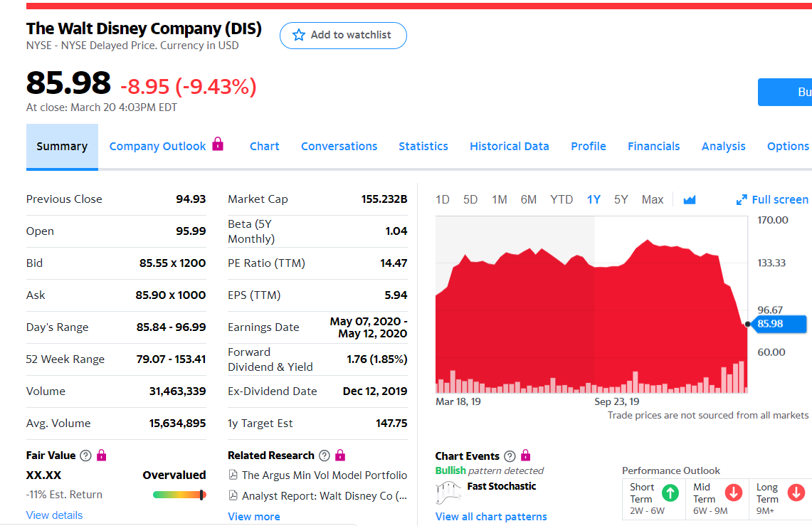Click the Day's Range value
Image resolution: width=812 pixels, height=526 pixels.
171,327
